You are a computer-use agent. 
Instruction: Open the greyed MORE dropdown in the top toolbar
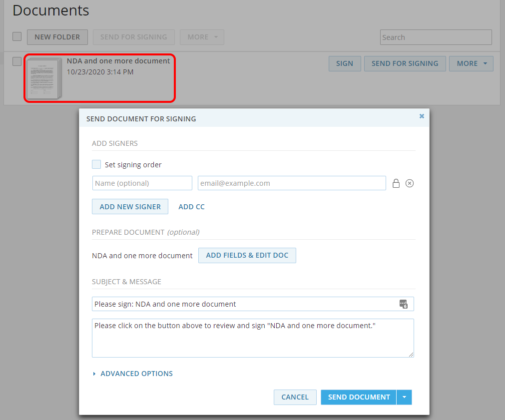click(202, 37)
